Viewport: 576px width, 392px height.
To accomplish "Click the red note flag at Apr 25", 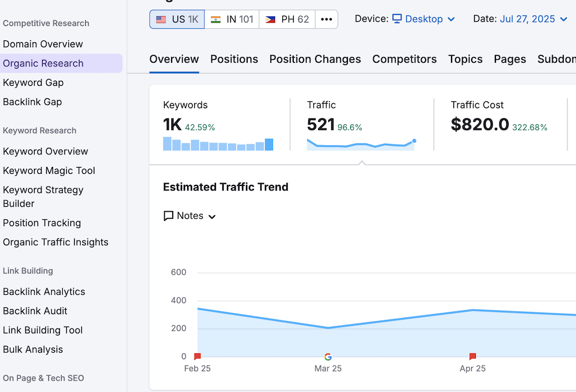I will pos(473,357).
